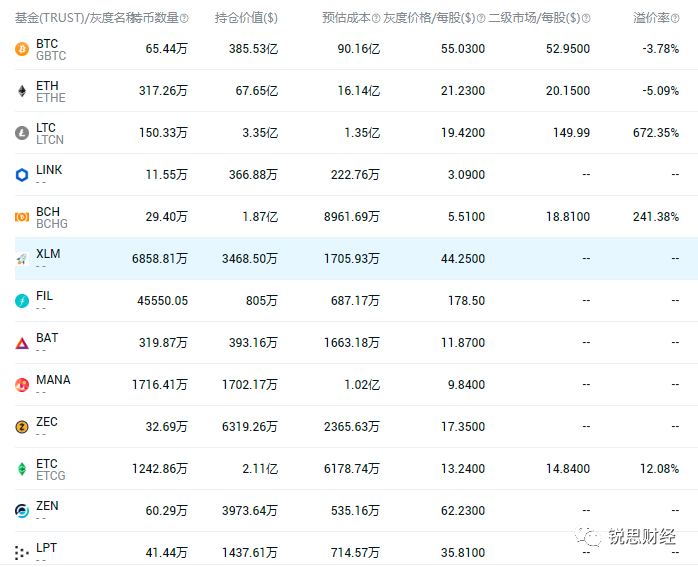Select the ZEN ticker label
Screen dimensions: 698x567
47,506
